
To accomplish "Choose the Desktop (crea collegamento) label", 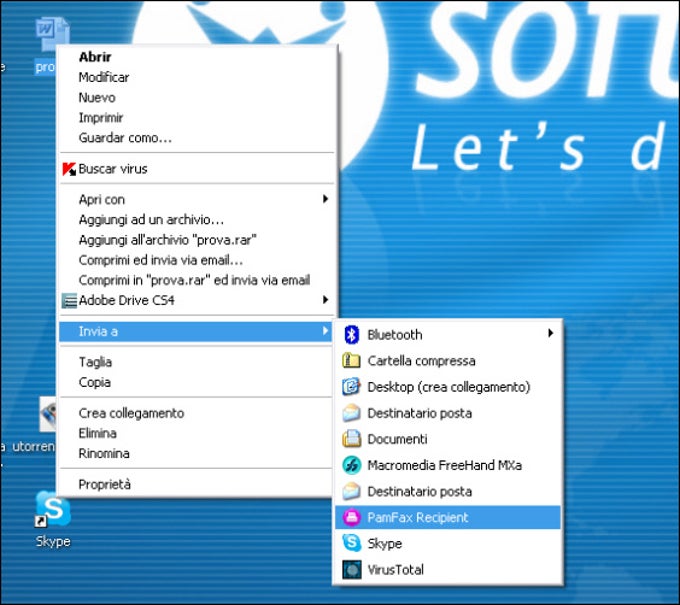I will click(449, 387).
